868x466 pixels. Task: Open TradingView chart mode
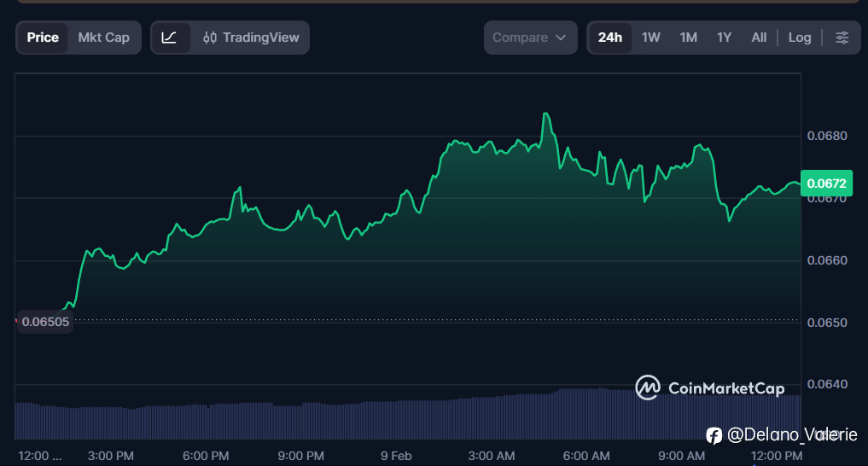(251, 38)
